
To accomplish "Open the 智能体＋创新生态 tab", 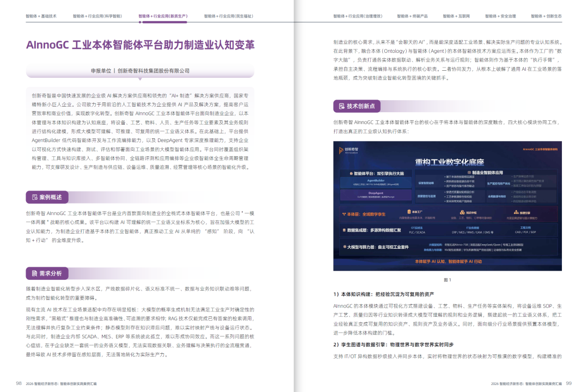I will (x=546, y=16).
